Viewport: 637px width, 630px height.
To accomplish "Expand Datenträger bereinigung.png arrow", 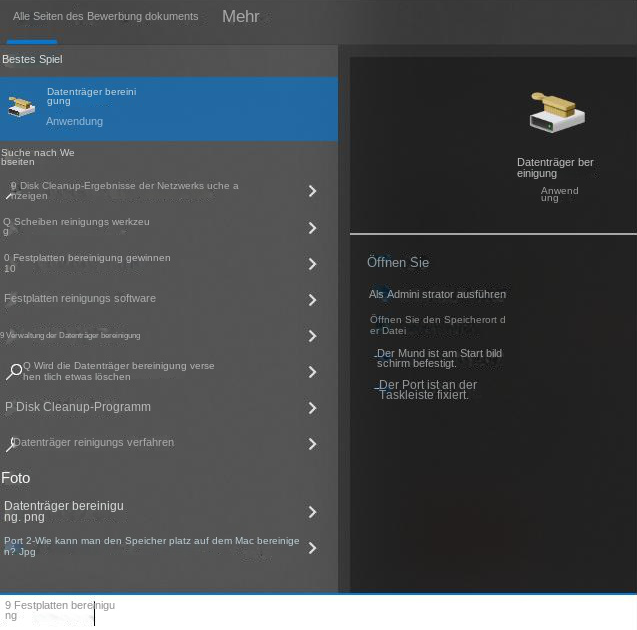I will (x=312, y=512).
